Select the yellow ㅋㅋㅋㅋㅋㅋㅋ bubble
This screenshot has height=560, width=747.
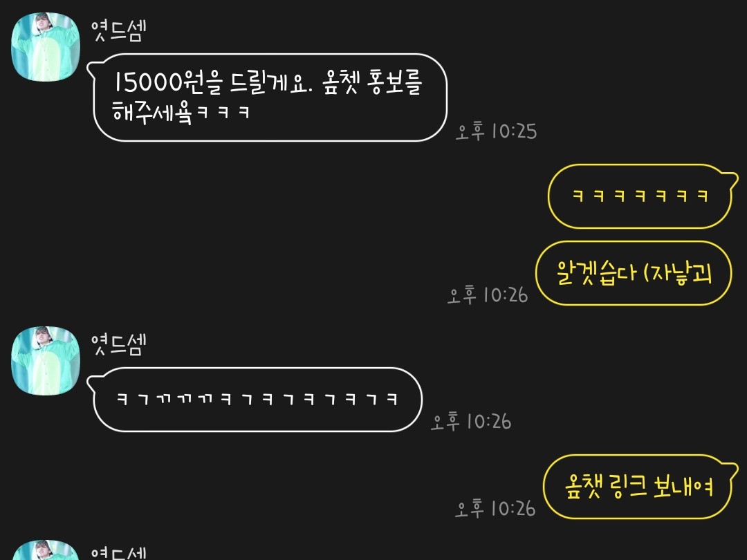tap(642, 196)
